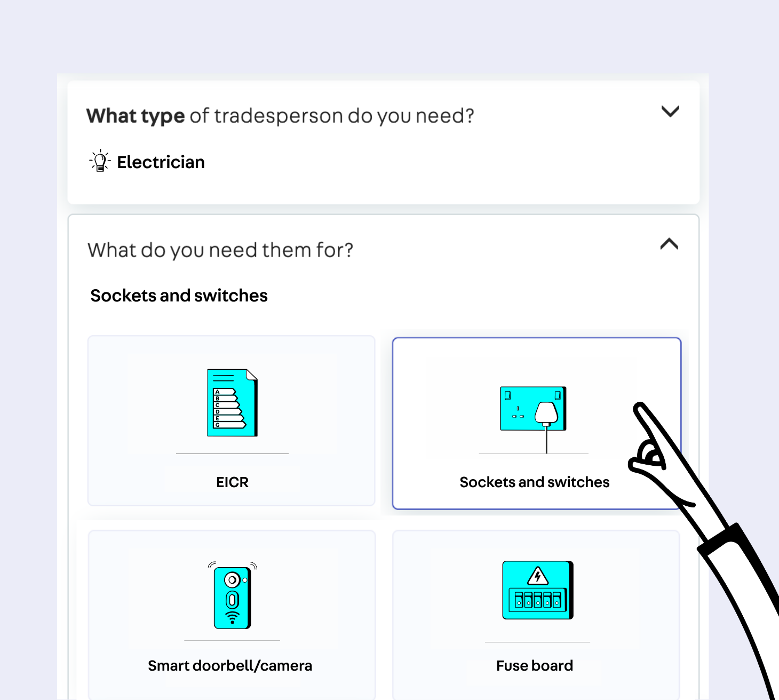
Task: Select the 'Sockets and switches' card label
Action: (534, 482)
